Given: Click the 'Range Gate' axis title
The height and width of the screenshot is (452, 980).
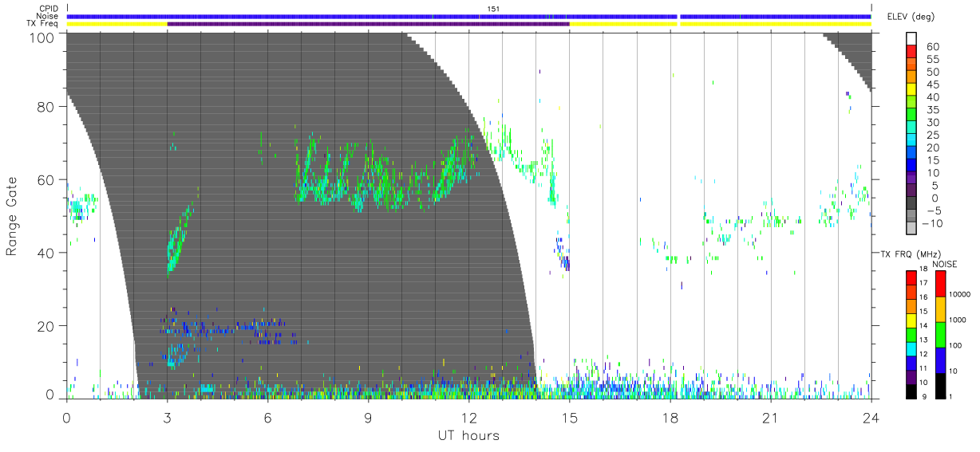Looking at the screenshot, I should 12,216.
